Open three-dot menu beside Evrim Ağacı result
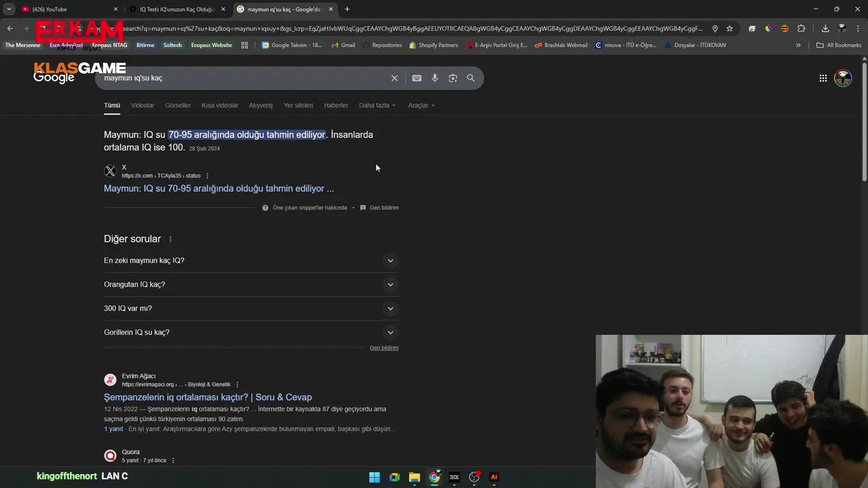The height and width of the screenshot is (488, 868). pyautogui.click(x=237, y=384)
